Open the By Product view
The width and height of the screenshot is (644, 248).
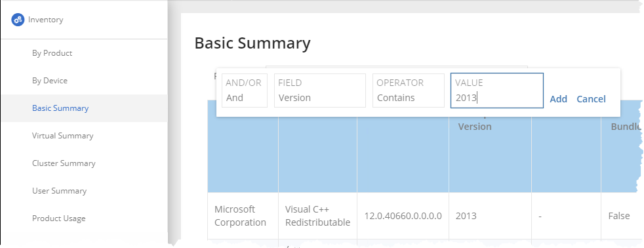pyautogui.click(x=52, y=53)
